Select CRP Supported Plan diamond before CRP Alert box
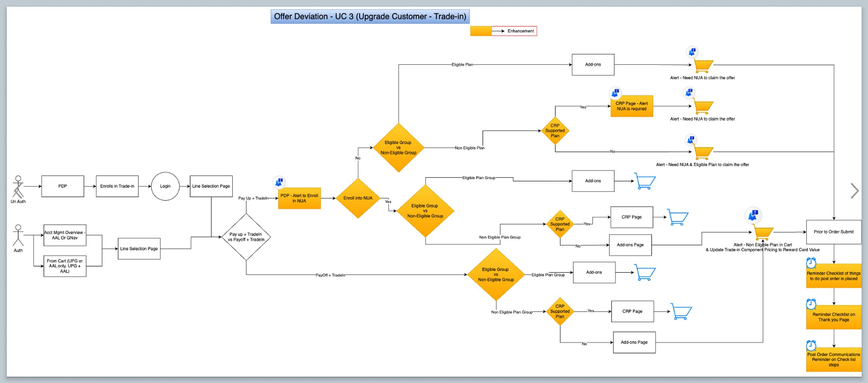Viewport: 868px width, 383px height. [555, 131]
